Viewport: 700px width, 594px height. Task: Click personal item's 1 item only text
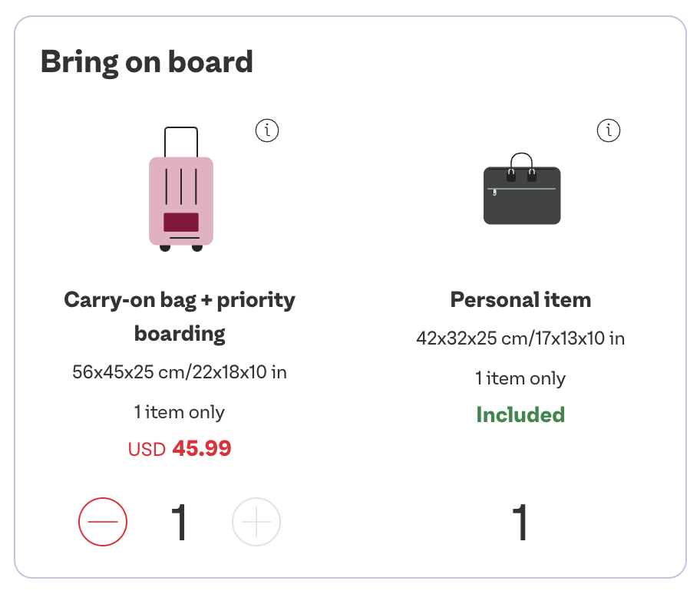point(520,378)
